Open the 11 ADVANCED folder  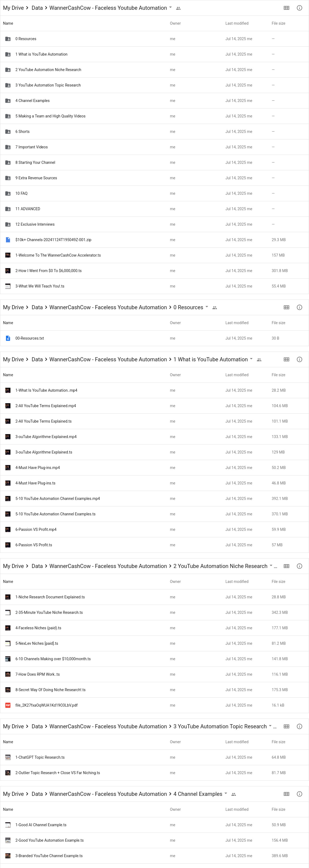coord(28,209)
